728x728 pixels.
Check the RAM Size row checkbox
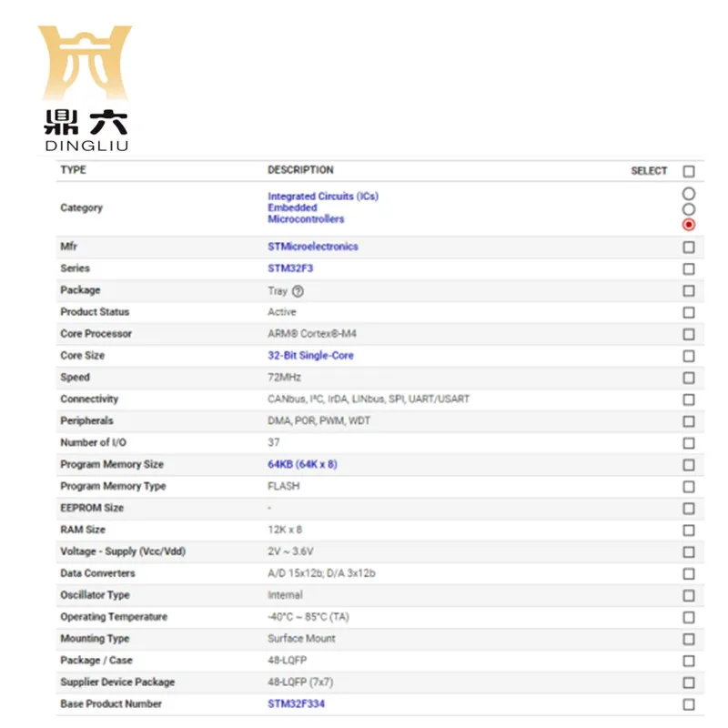(689, 531)
